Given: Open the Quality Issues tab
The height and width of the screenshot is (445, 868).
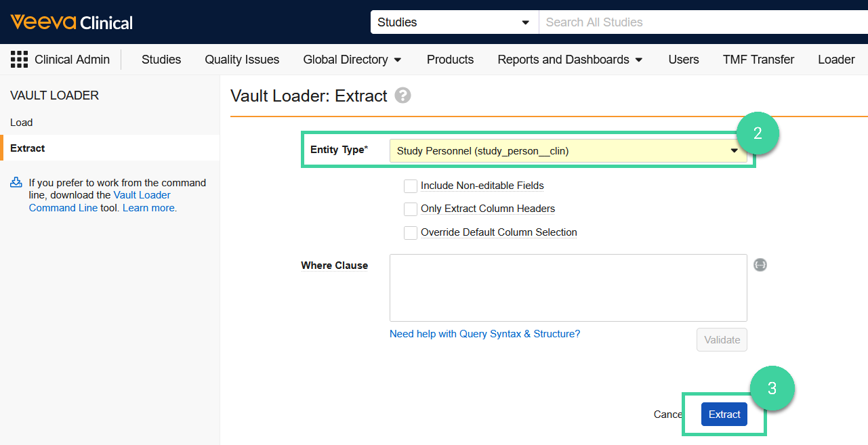Looking at the screenshot, I should tap(242, 60).
